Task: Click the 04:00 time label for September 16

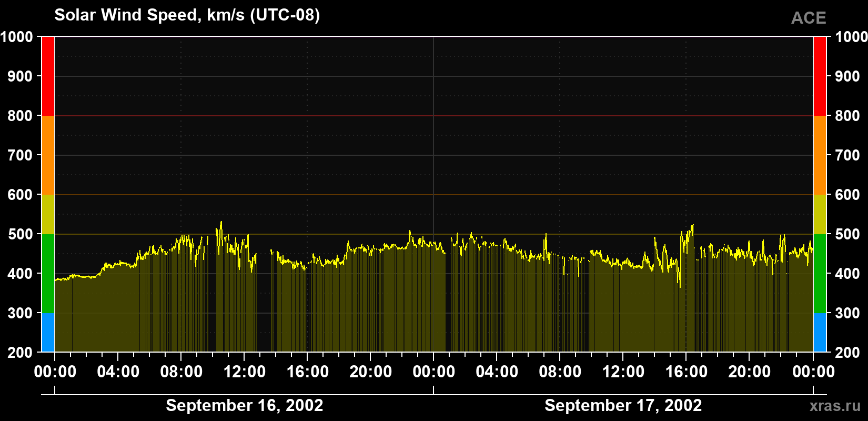Action: pos(118,372)
